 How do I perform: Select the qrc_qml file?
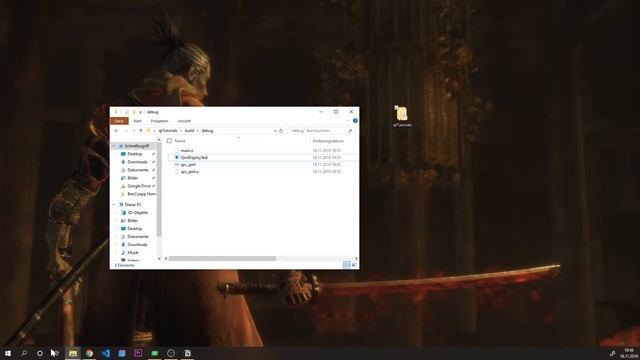coord(188,164)
